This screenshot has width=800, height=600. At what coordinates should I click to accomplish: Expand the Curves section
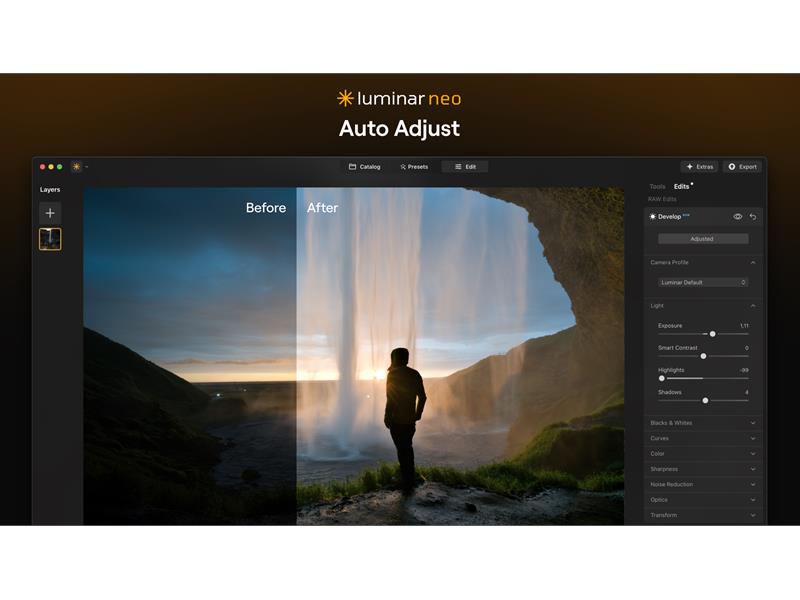pyautogui.click(x=703, y=438)
